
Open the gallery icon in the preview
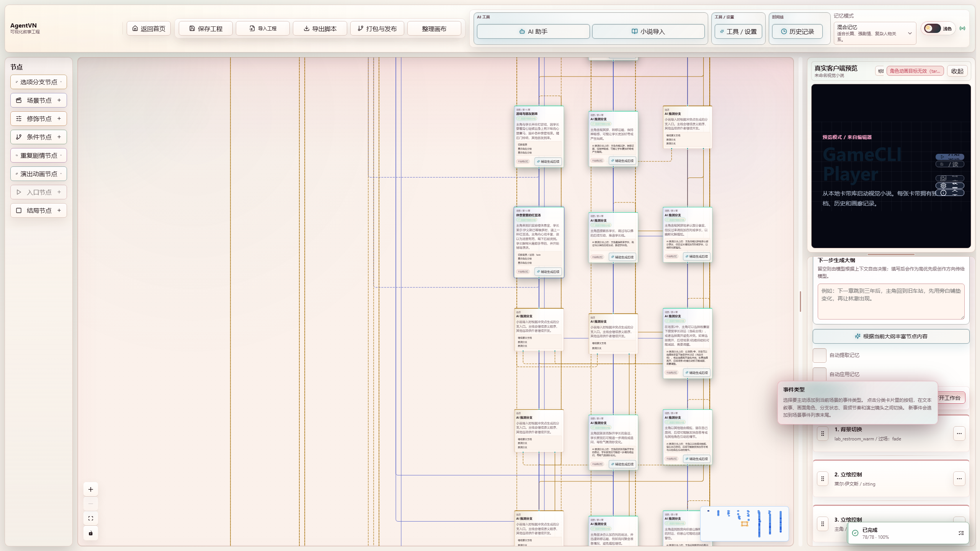[950, 178]
